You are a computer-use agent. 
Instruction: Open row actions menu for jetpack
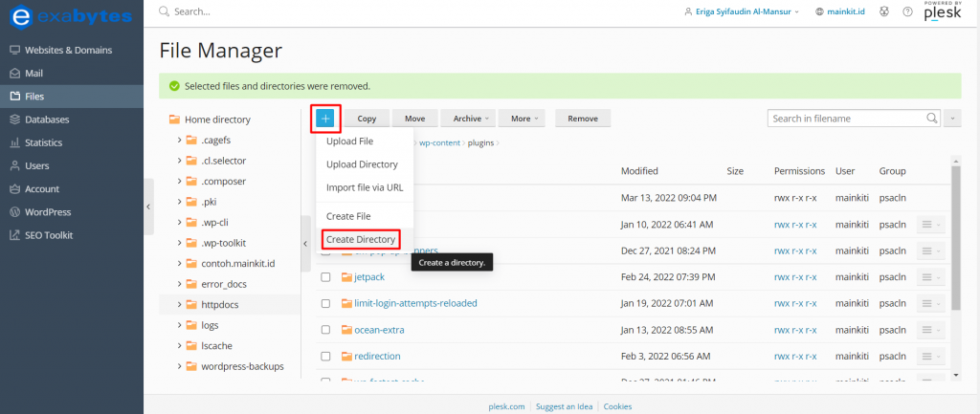tap(930, 277)
